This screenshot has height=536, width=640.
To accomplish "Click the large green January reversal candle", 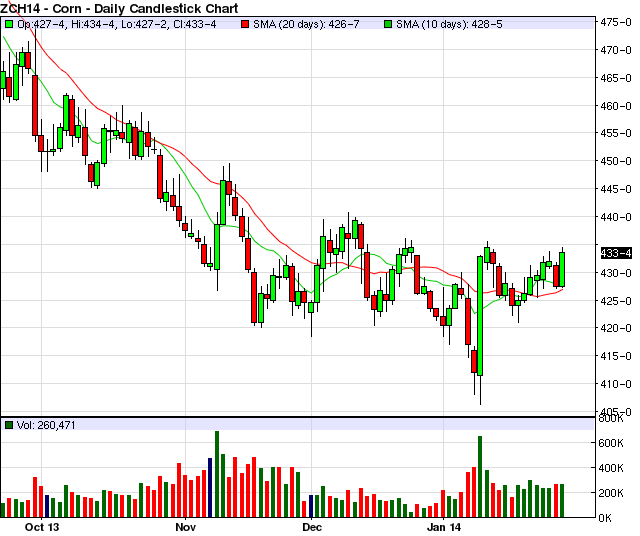I will [x=480, y=316].
